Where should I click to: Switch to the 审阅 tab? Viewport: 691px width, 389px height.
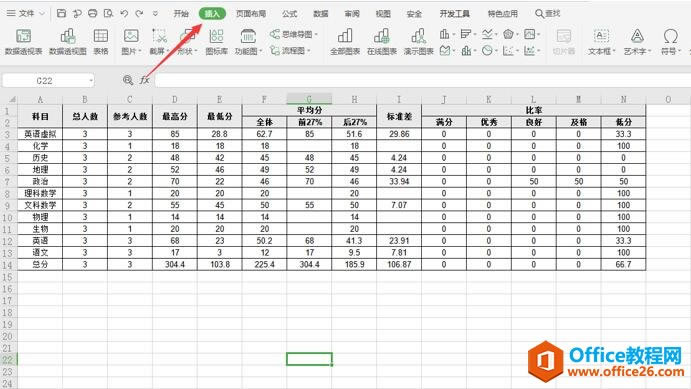coord(352,14)
